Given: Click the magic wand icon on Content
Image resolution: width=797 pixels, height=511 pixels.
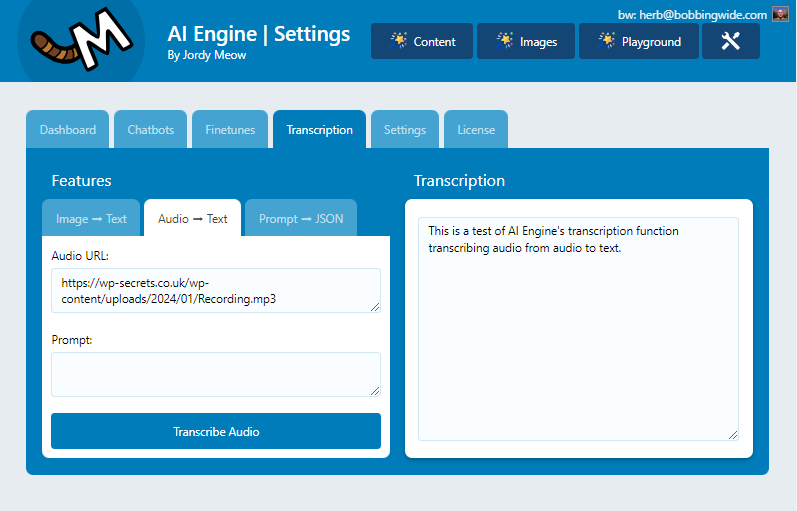Looking at the screenshot, I should pyautogui.click(x=398, y=41).
